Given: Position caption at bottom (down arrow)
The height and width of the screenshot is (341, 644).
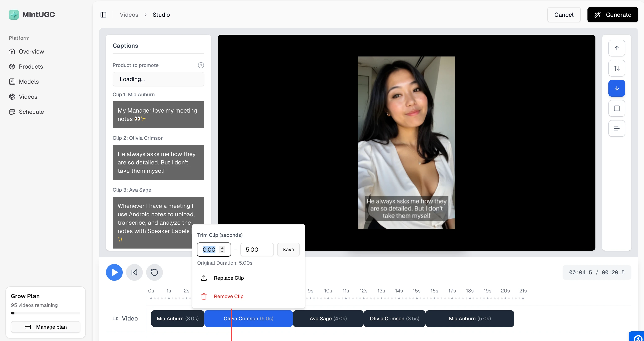Looking at the screenshot, I should [x=617, y=88].
